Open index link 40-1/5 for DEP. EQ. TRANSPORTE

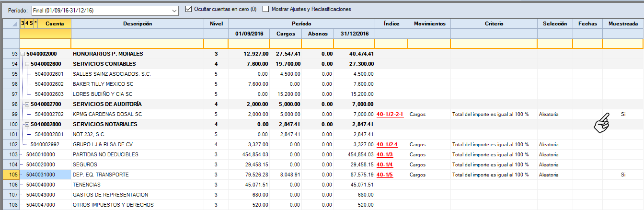(x=385, y=175)
